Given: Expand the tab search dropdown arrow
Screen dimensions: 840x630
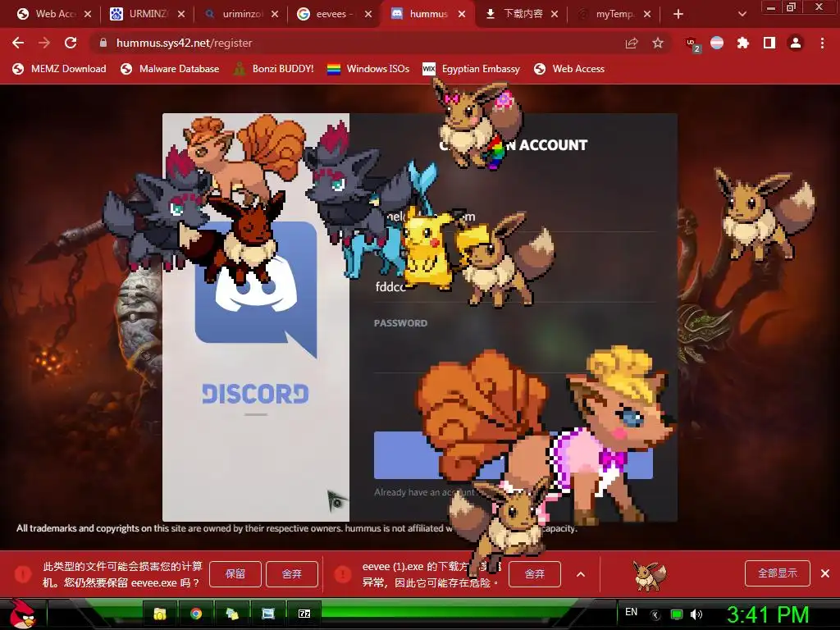Looking at the screenshot, I should coord(742,14).
